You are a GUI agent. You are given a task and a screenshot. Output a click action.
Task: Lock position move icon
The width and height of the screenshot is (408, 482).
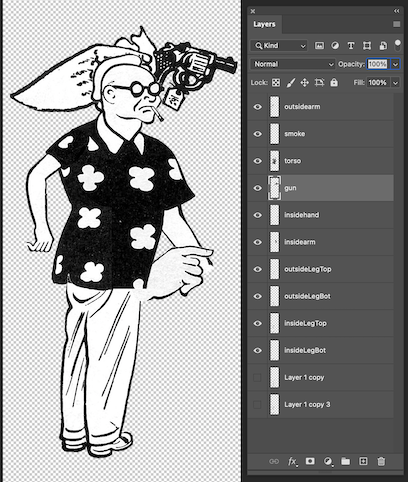(305, 83)
